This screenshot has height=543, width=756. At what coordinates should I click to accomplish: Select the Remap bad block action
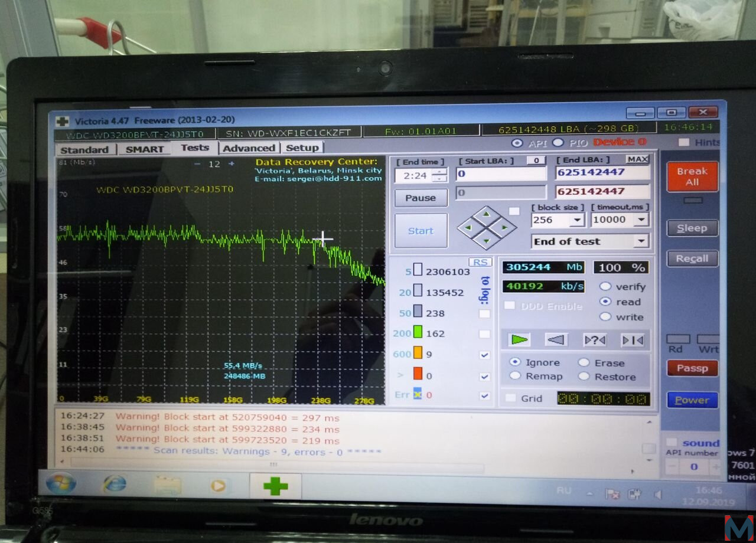pyautogui.click(x=515, y=376)
